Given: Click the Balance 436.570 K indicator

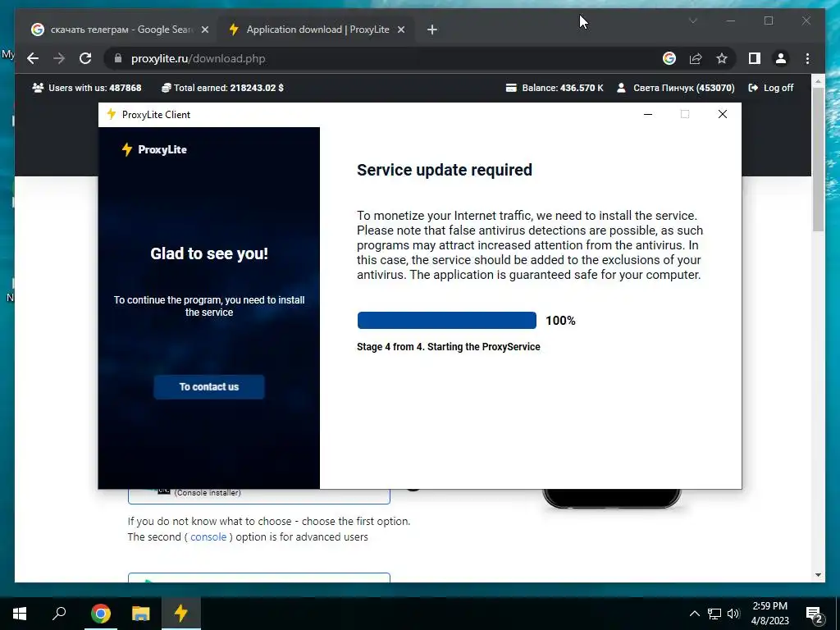Looking at the screenshot, I should (555, 88).
